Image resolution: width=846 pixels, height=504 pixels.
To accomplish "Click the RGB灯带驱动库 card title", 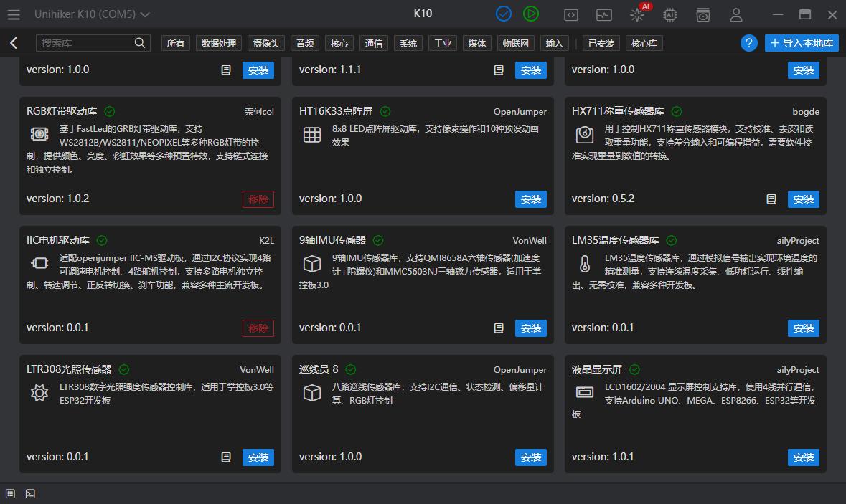I will tap(62, 111).
